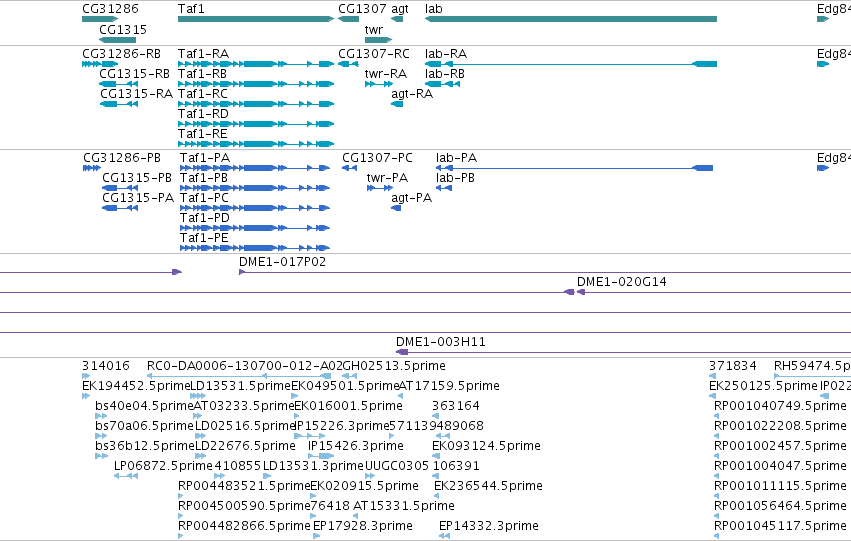Click EST EK016001.5prime
The image size is (851, 541).
pos(296,416)
